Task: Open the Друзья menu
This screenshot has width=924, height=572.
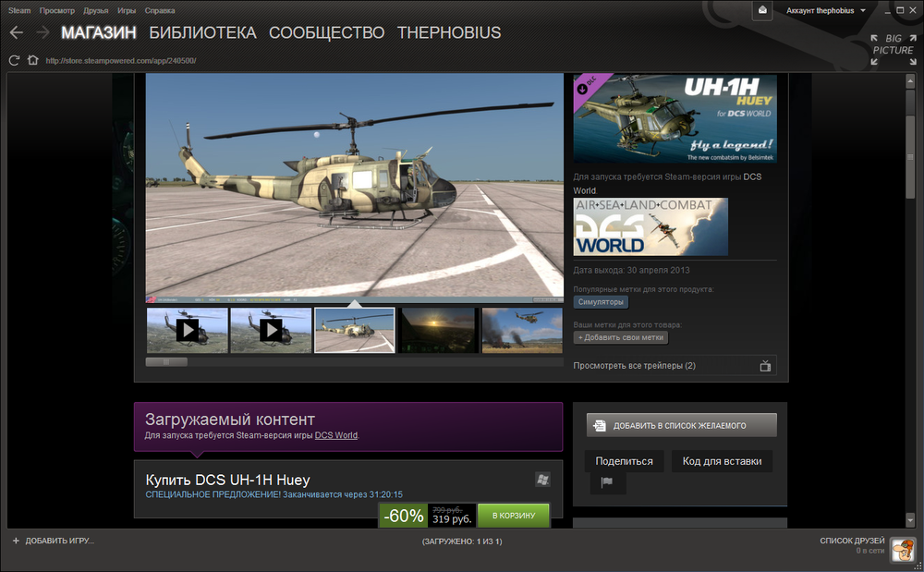Action: (95, 10)
